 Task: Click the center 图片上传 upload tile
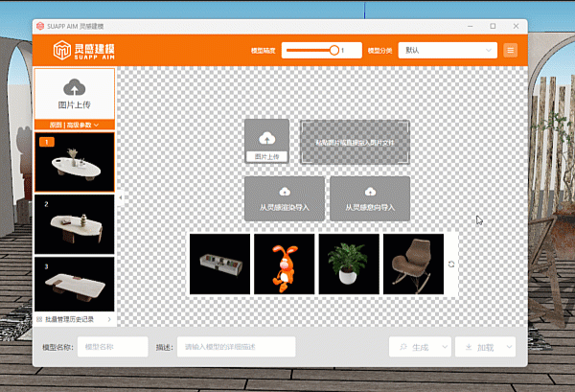point(266,141)
